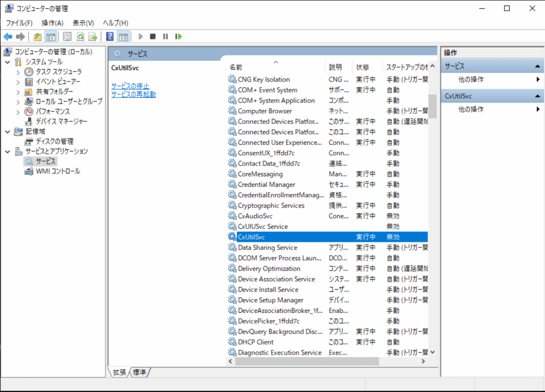Navigate back using the back arrow icon

click(x=8, y=36)
